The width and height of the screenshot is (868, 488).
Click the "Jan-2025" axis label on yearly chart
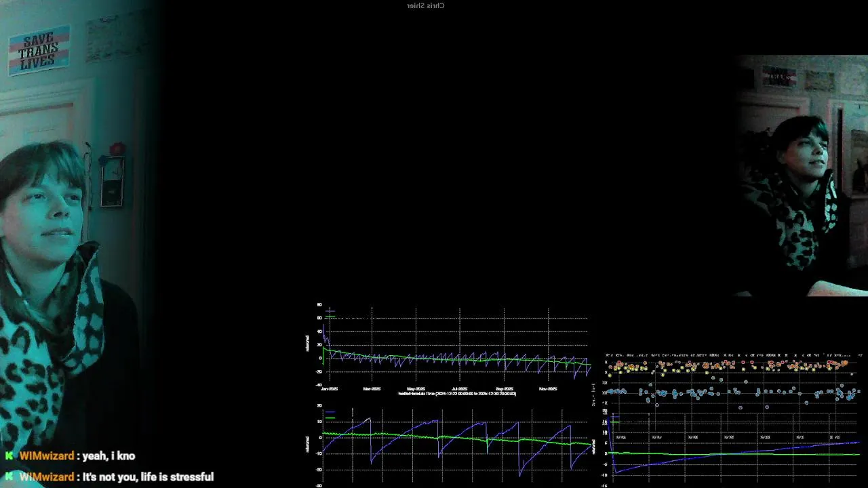click(x=330, y=389)
